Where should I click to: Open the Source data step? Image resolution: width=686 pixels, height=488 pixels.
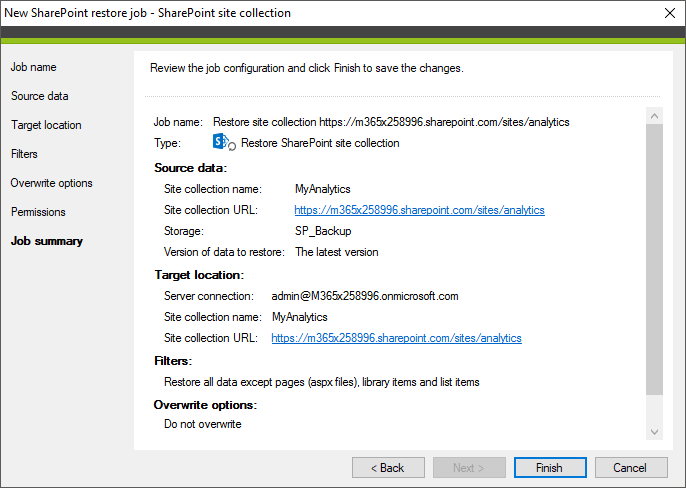pyautogui.click(x=40, y=96)
